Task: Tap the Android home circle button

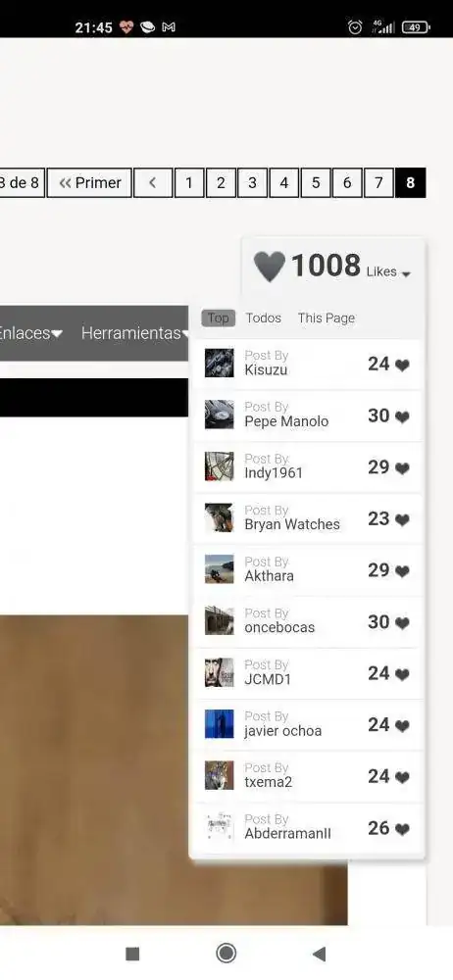Action: [x=226, y=954]
